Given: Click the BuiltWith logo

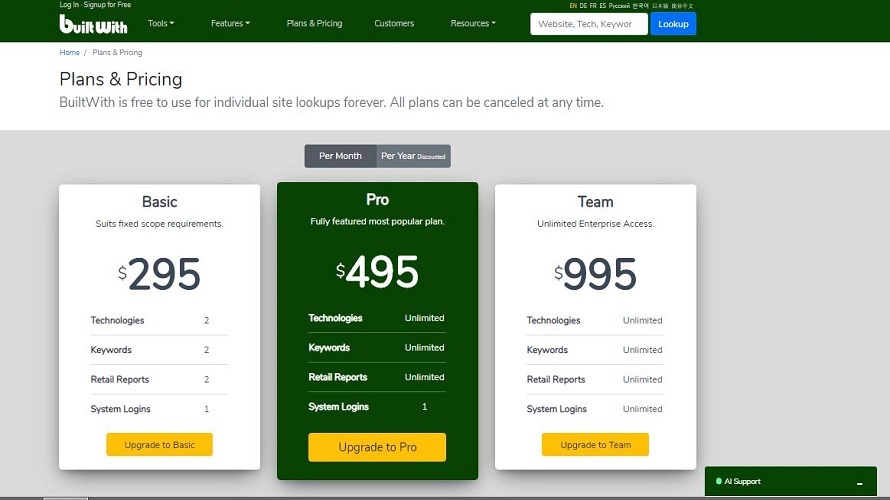Looking at the screenshot, I should click(93, 24).
